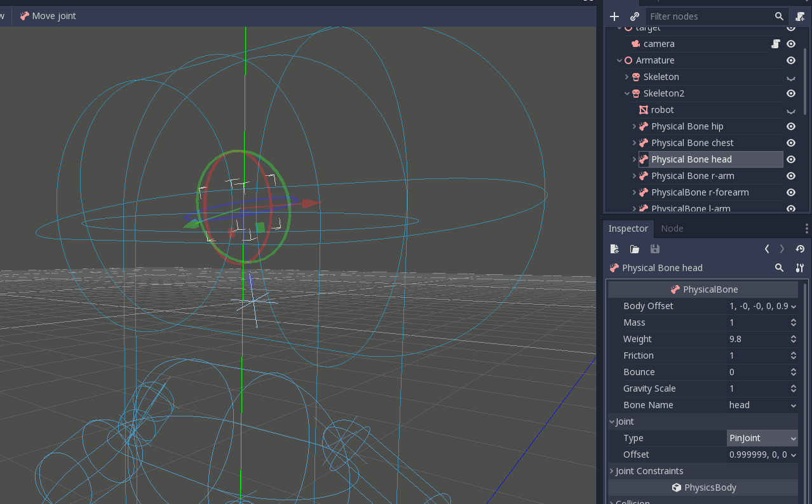Expand the Joint Constraints section
The width and height of the screenshot is (812, 504).
point(648,471)
